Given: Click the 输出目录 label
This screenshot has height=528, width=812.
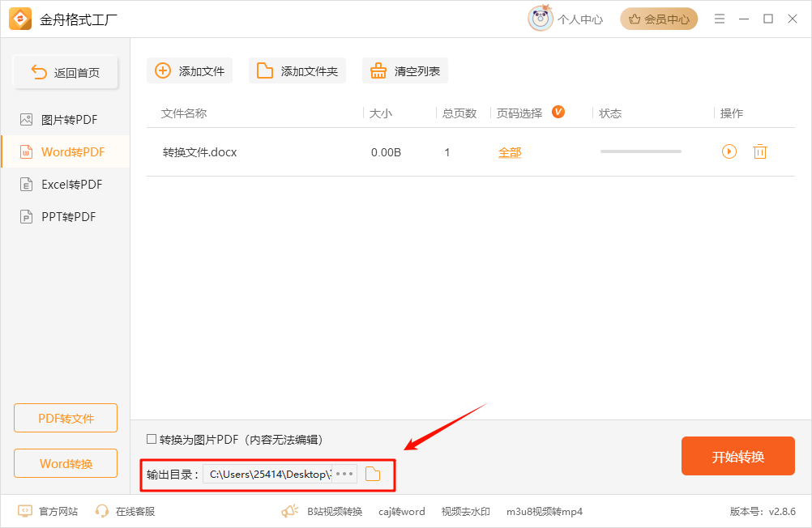Looking at the screenshot, I should (173, 475).
